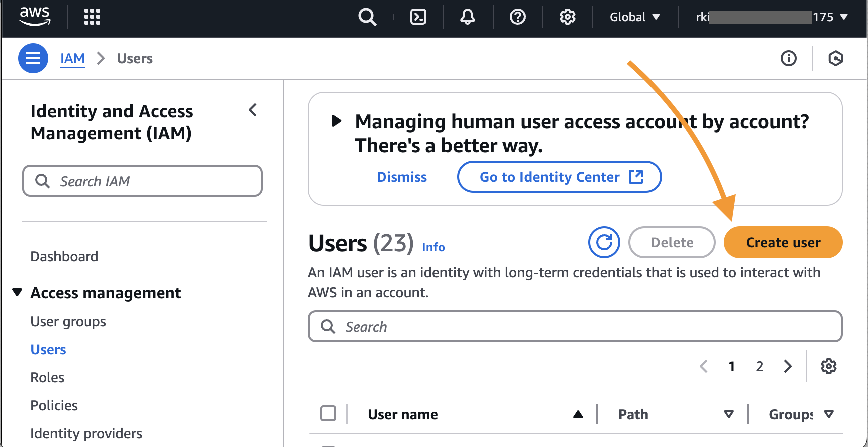Viewport: 868px width, 447px height.
Task: Expand the Managing human user access banner
Action: (x=337, y=121)
